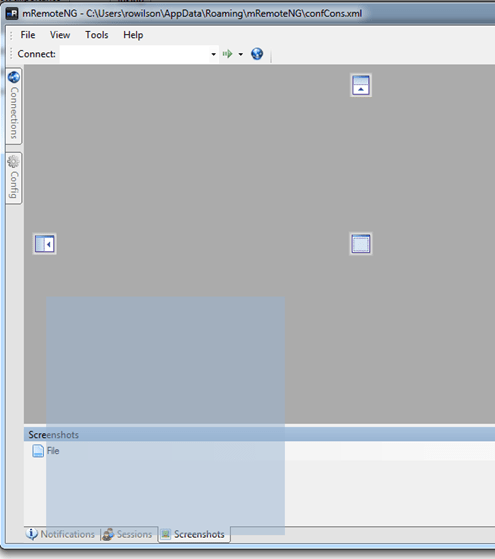The image size is (495, 559).
Task: Click the dock-to-left indicator icon
Action: click(45, 244)
